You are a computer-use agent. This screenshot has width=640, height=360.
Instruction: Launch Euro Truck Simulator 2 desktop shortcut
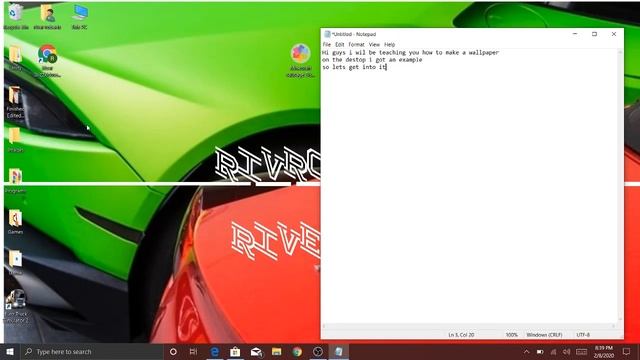pos(16,306)
